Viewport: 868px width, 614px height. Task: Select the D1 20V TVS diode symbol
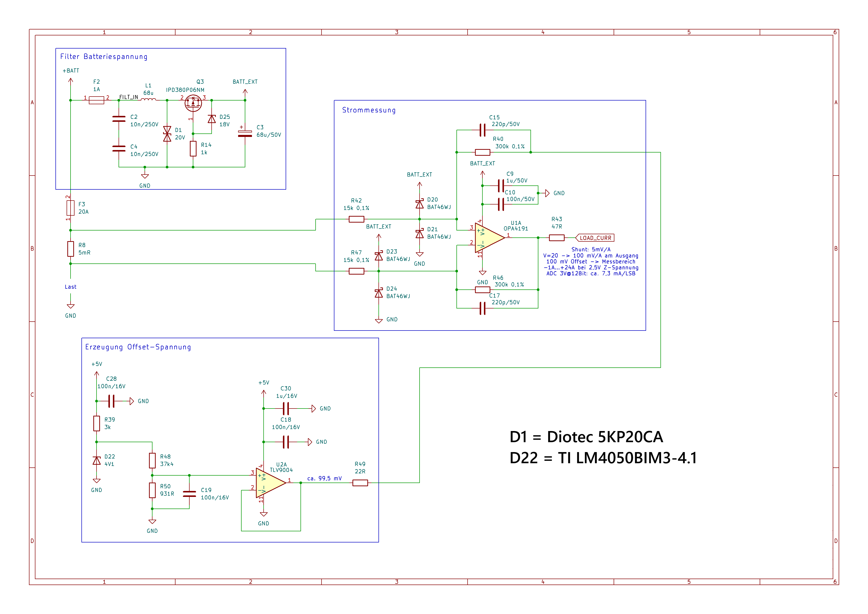167,134
